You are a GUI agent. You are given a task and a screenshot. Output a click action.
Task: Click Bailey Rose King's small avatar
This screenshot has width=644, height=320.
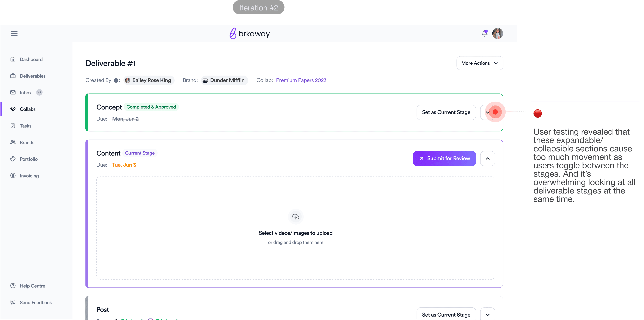point(127,80)
